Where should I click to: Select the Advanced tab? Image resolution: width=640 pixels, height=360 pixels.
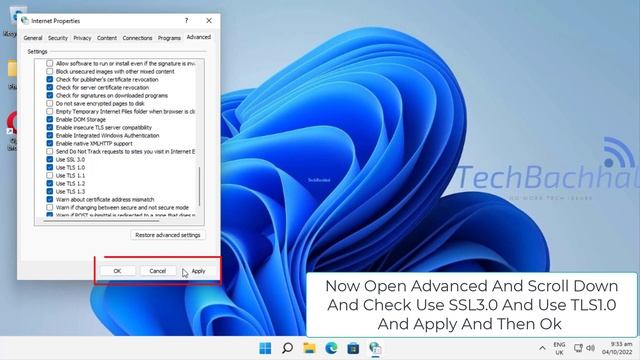199,37
